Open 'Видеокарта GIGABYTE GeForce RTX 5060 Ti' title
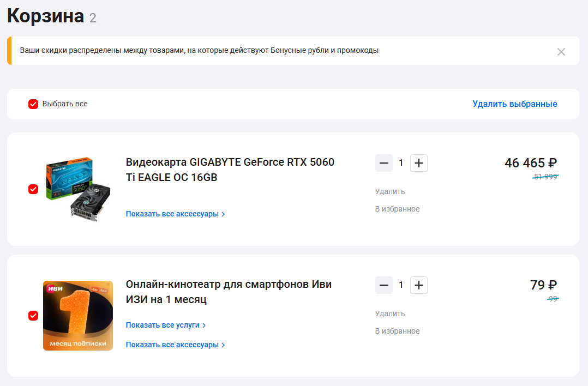588x386 pixels. click(x=230, y=170)
